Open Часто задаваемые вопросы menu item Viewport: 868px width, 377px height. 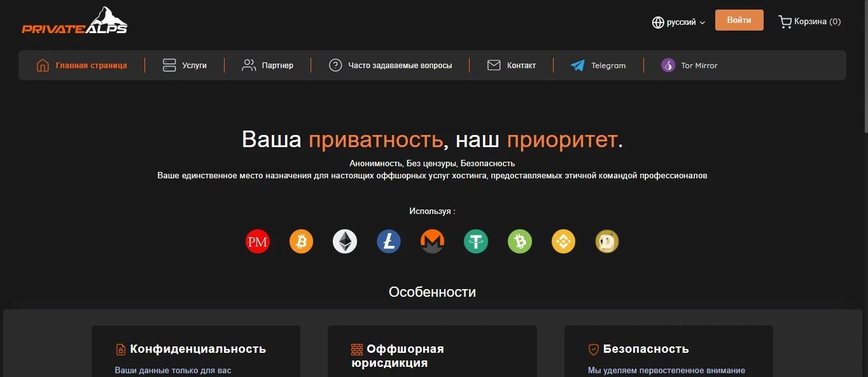390,65
